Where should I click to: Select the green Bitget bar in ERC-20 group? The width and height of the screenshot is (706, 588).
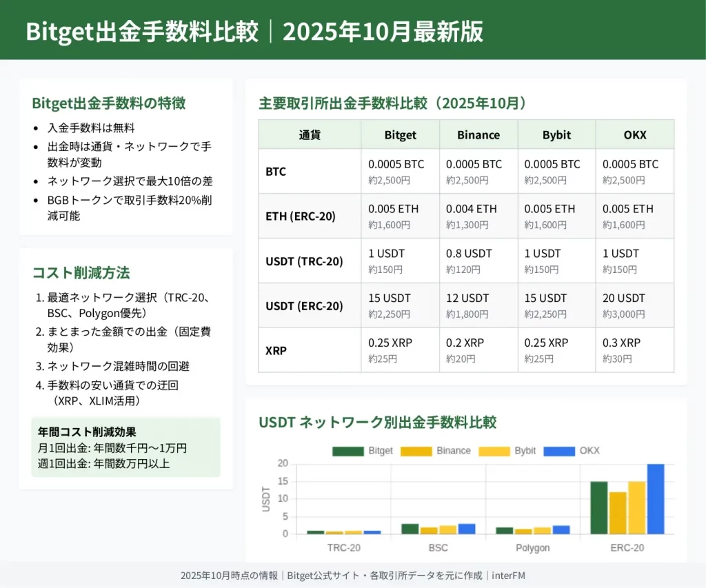point(599,507)
